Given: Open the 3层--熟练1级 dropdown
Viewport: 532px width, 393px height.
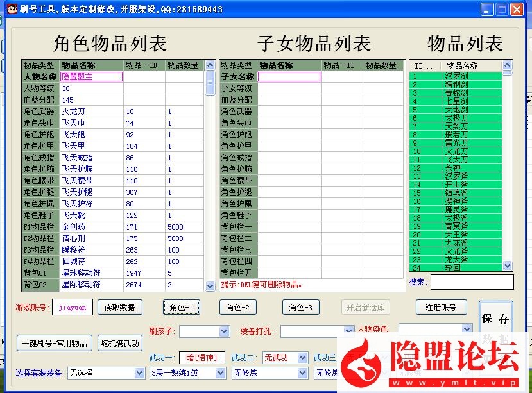Looking at the screenshot, I should point(221,372).
